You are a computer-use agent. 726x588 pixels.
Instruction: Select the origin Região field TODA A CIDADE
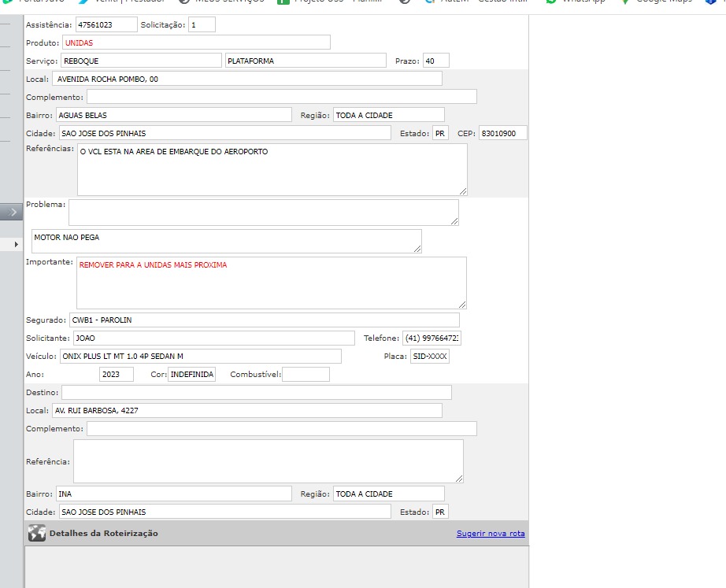pos(389,115)
